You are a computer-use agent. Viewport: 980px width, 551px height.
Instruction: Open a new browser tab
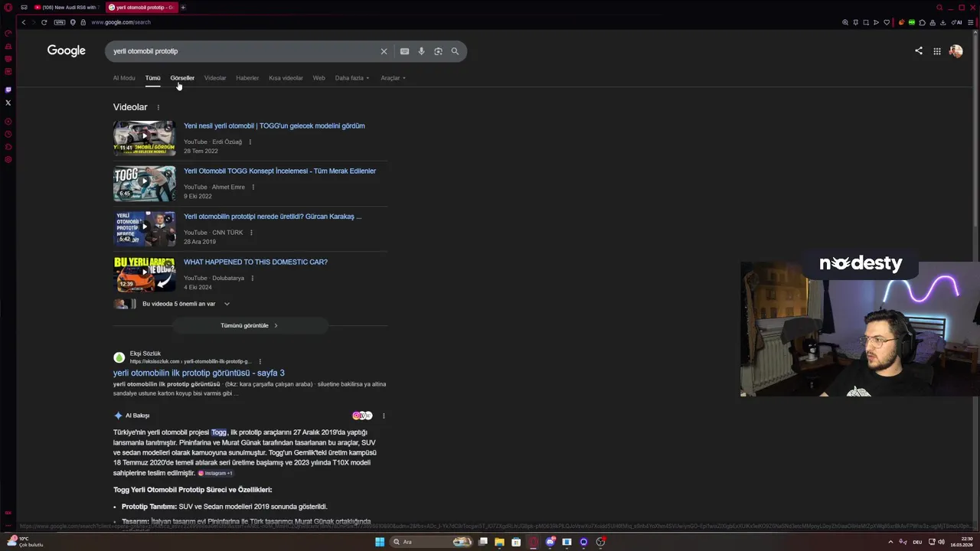coord(183,8)
